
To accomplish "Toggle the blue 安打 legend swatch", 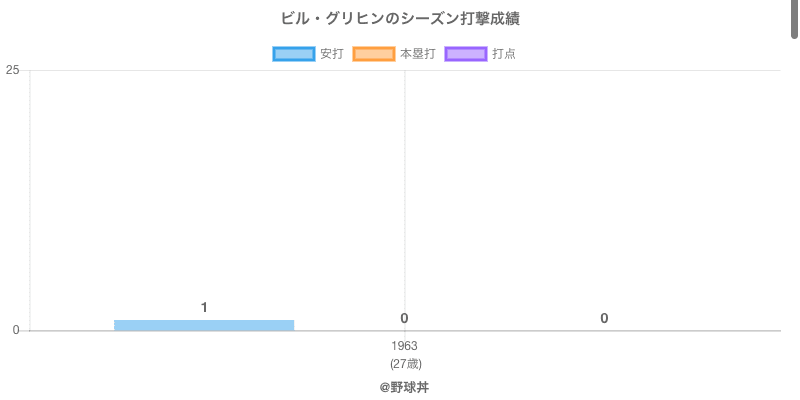I will [293, 54].
